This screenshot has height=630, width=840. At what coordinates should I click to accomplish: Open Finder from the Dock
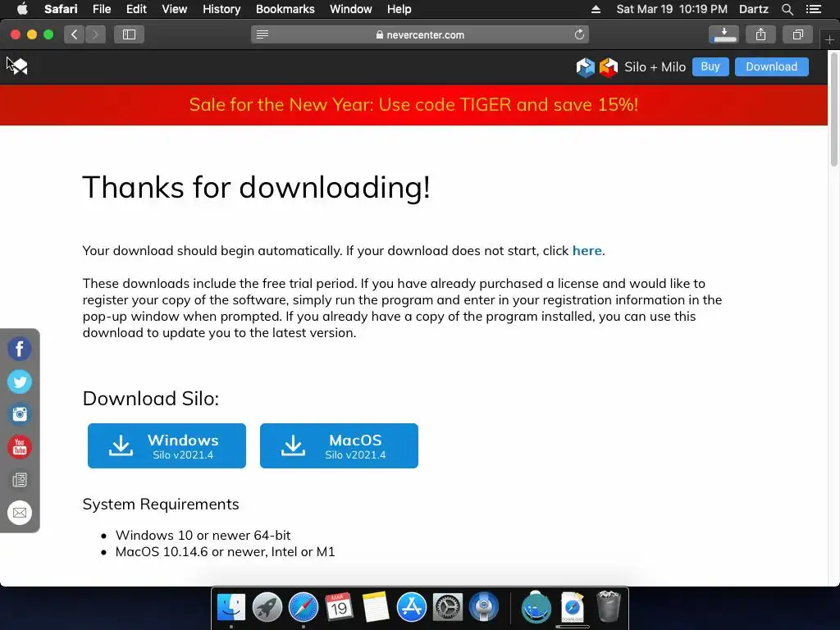(x=231, y=607)
